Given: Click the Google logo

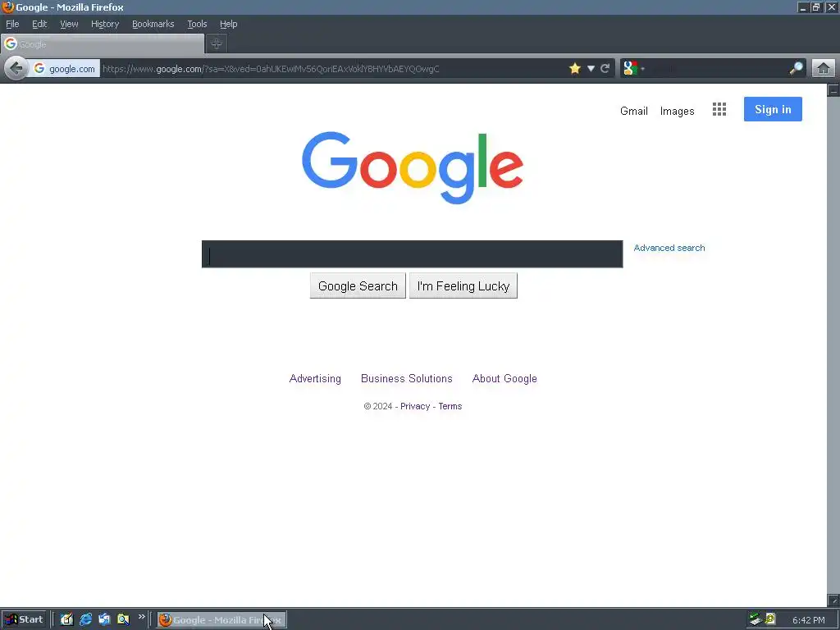Looking at the screenshot, I should click(x=413, y=167).
